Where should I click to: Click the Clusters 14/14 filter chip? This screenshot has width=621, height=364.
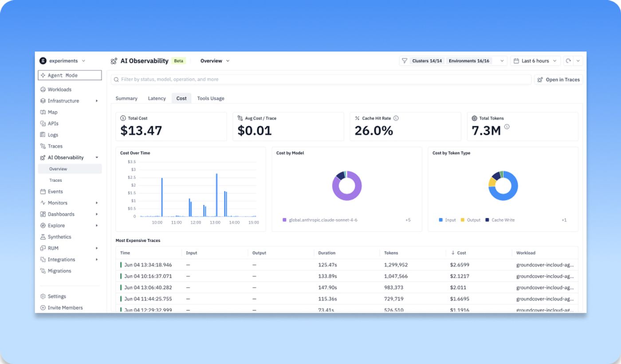[x=427, y=61]
